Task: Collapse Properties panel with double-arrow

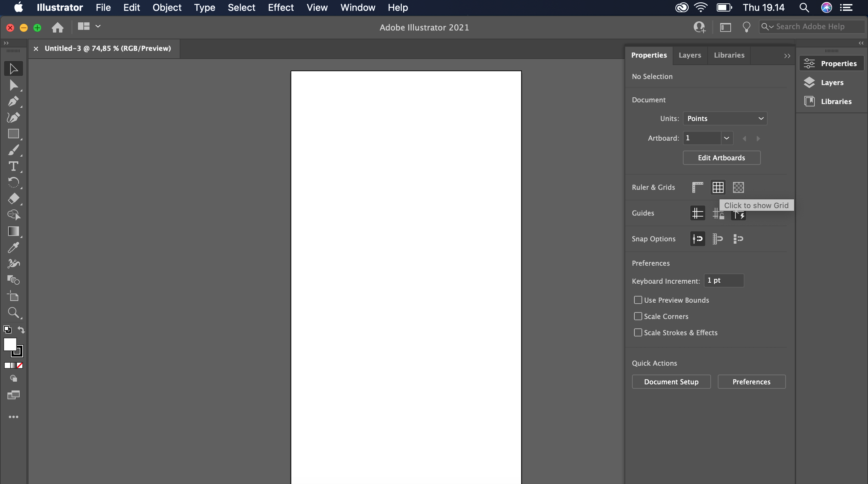Action: (787, 56)
